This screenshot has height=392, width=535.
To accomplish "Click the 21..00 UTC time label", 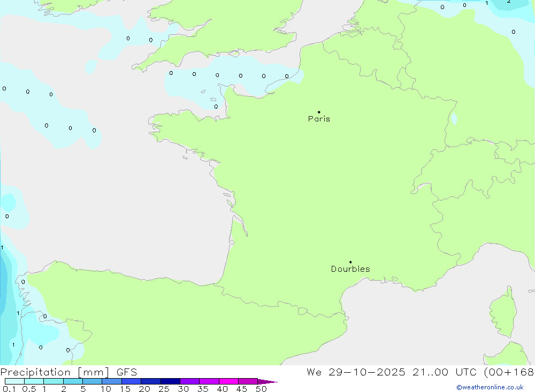I will tap(445, 372).
